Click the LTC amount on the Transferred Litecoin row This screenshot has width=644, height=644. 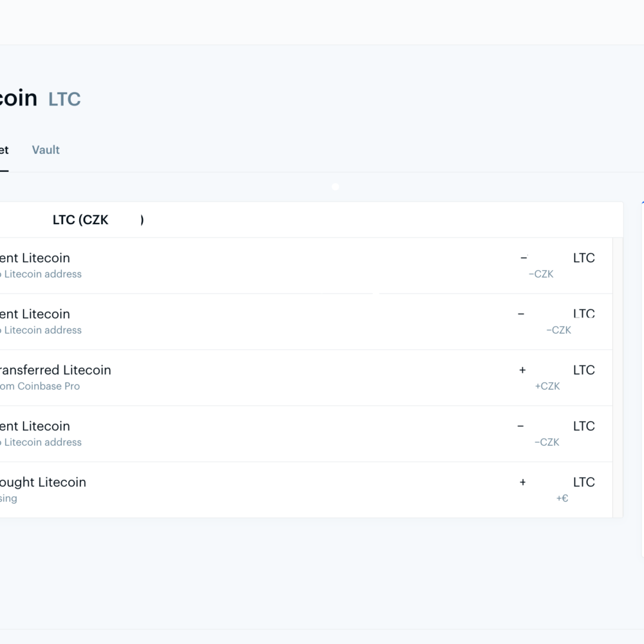[583, 370]
